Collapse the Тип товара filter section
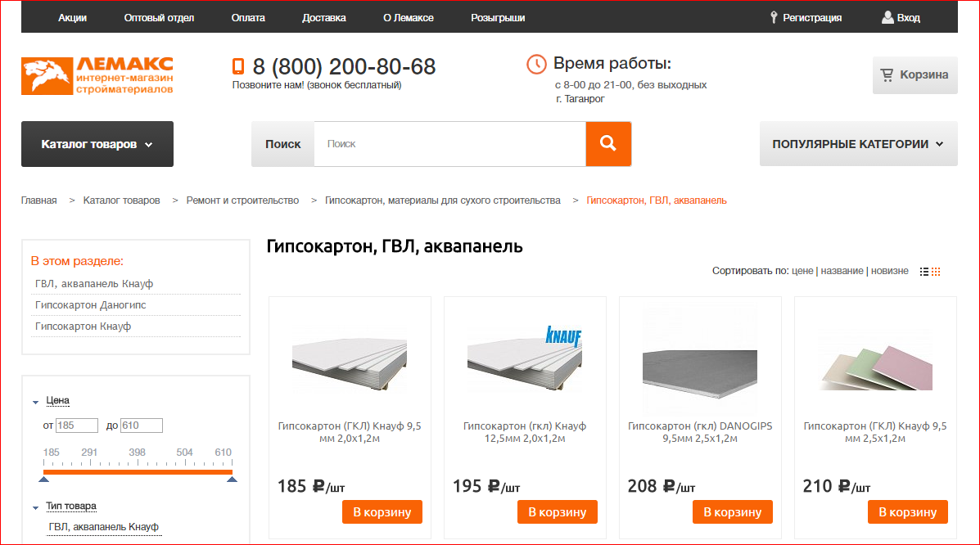980x545 pixels. pos(36,507)
